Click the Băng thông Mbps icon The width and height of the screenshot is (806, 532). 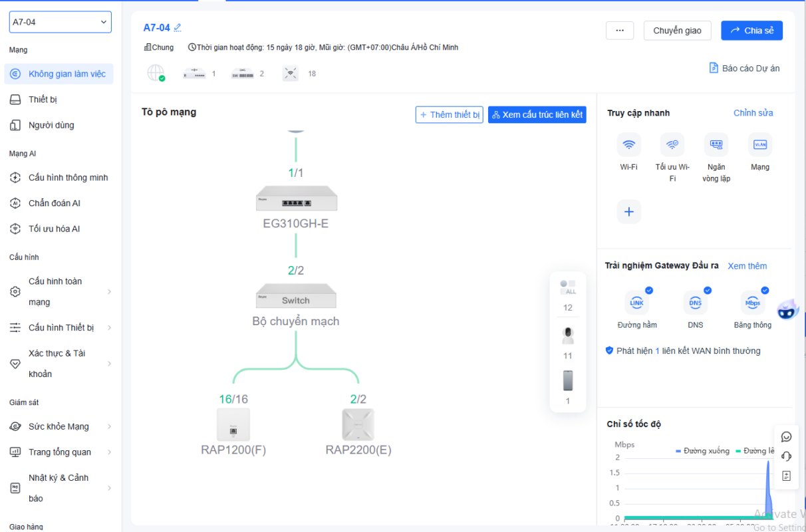click(x=753, y=303)
